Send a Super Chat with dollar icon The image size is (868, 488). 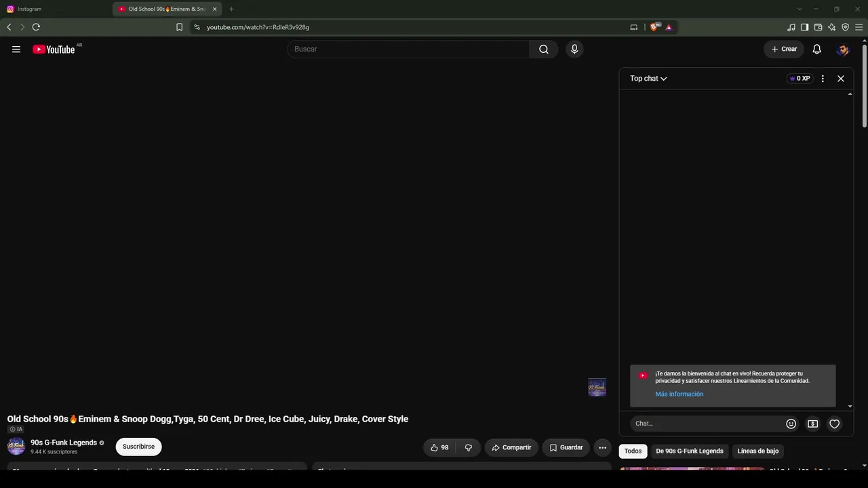[x=812, y=424]
